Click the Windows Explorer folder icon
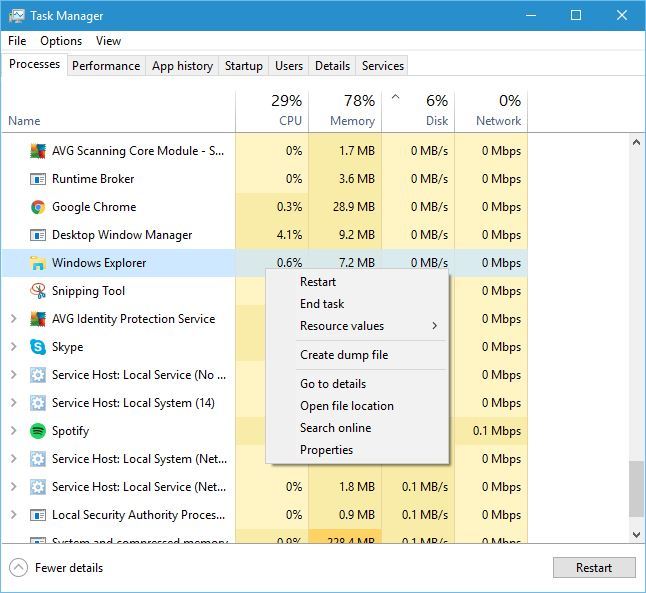 click(x=38, y=263)
